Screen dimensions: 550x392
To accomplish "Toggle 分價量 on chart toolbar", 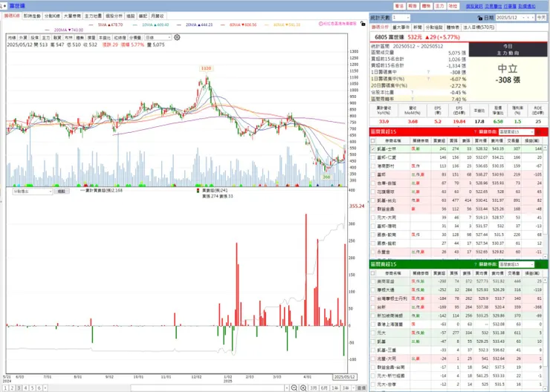I will point(135,37).
